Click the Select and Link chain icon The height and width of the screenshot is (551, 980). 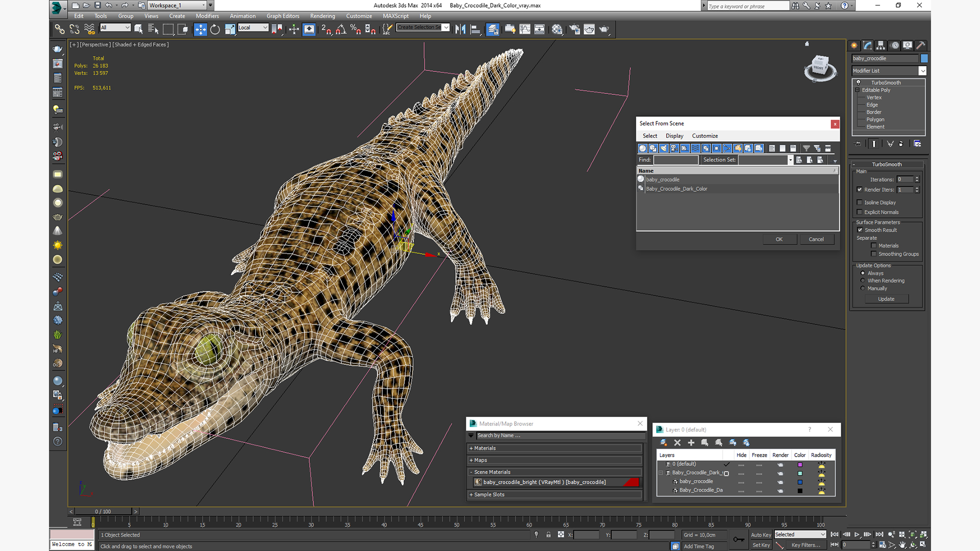(x=60, y=30)
